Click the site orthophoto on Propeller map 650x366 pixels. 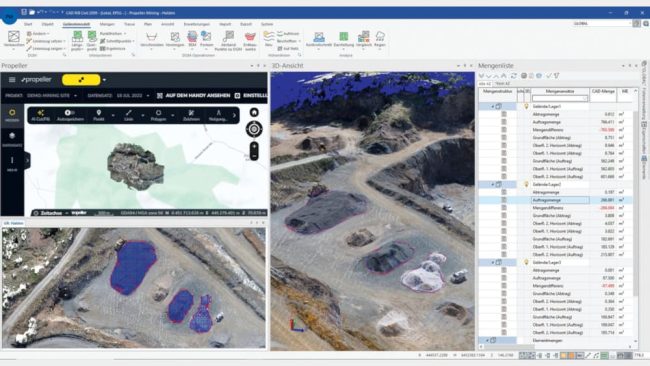[x=136, y=167]
